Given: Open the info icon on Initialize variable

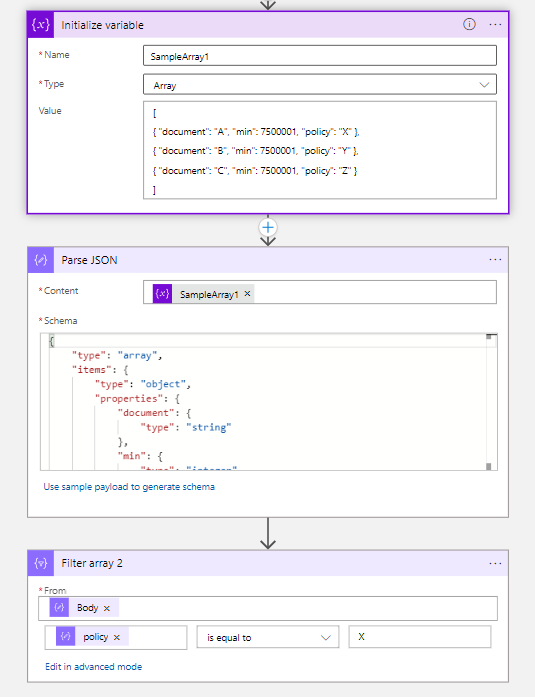Looking at the screenshot, I should tap(469, 24).
